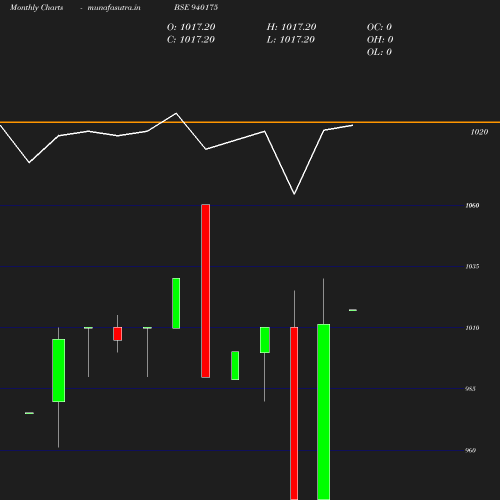Click the tall red candle reaching 1060
The height and width of the screenshot is (500, 500).
pyautogui.click(x=206, y=291)
